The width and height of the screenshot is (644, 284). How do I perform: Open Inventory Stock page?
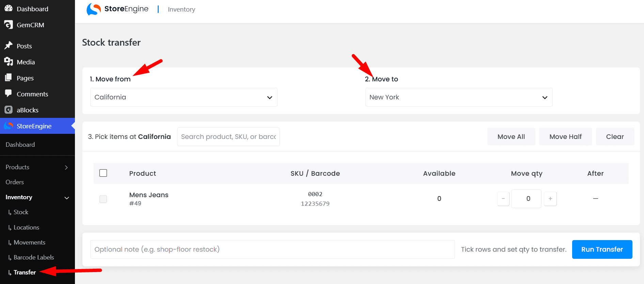21,212
